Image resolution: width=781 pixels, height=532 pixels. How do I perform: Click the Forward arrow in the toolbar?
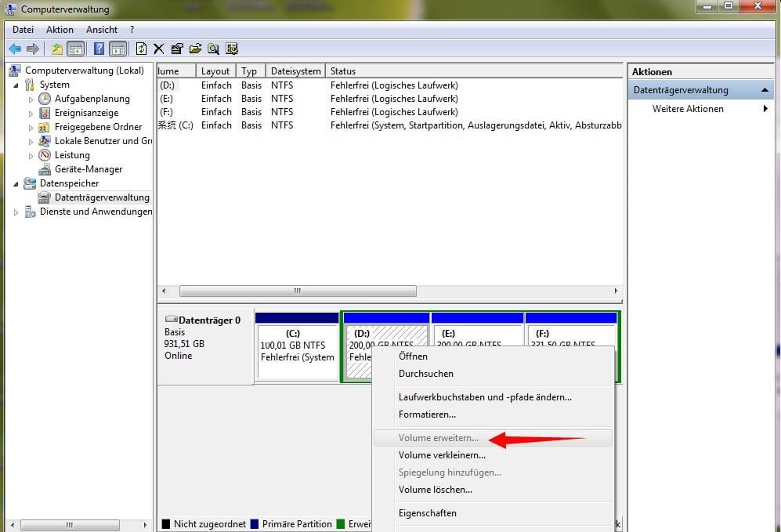33,49
